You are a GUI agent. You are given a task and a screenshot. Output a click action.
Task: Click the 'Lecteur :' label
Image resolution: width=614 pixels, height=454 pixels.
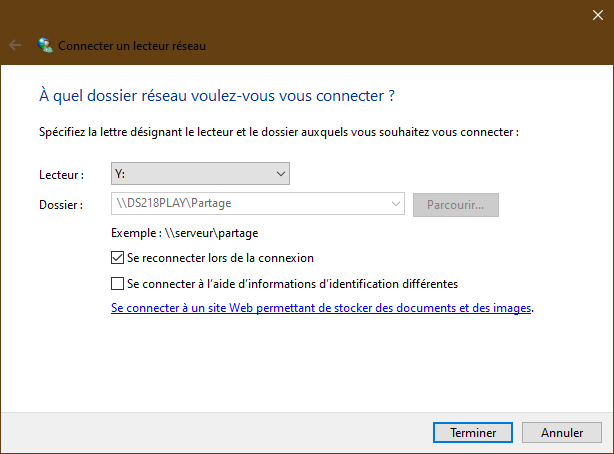[61, 174]
